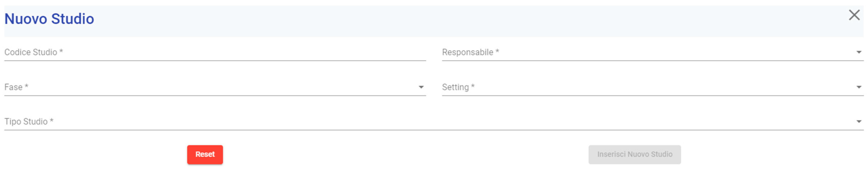Image resolution: width=868 pixels, height=170 pixels.
Task: Click the Inserisci Nuovo Studio button
Action: 634,154
